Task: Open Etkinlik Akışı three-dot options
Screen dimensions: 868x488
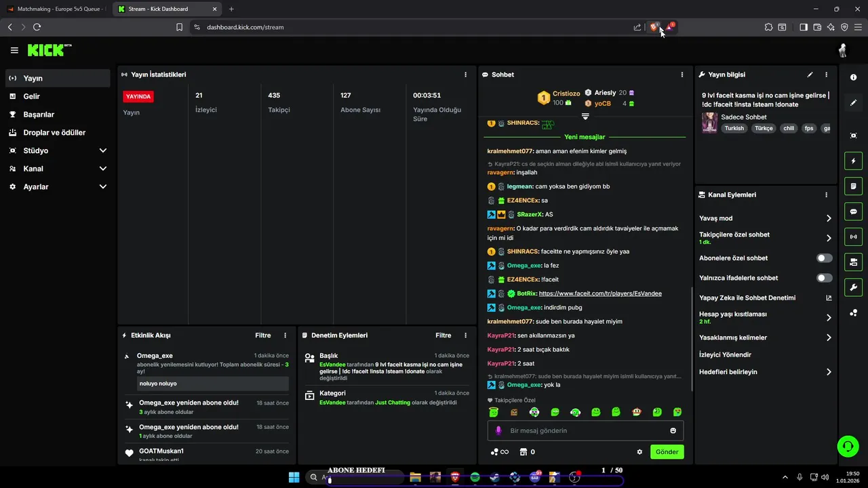Action: point(285,335)
